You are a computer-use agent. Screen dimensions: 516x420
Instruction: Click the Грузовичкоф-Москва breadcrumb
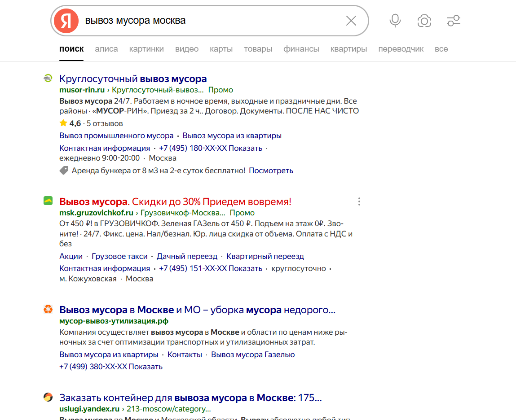(x=183, y=213)
